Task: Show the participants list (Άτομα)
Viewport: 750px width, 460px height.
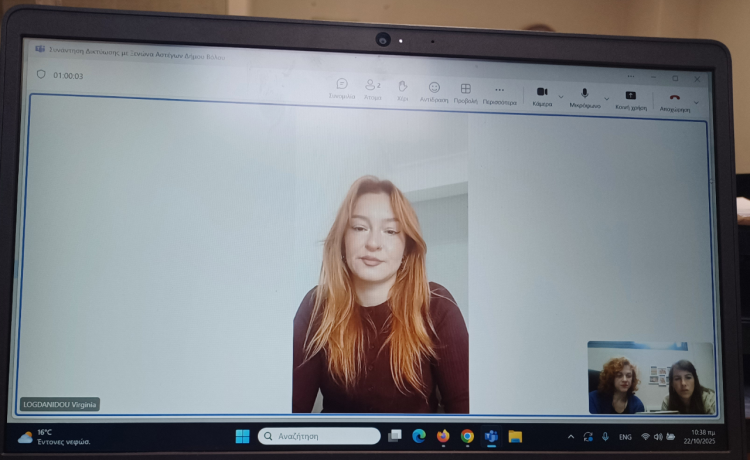Action: coord(372,89)
